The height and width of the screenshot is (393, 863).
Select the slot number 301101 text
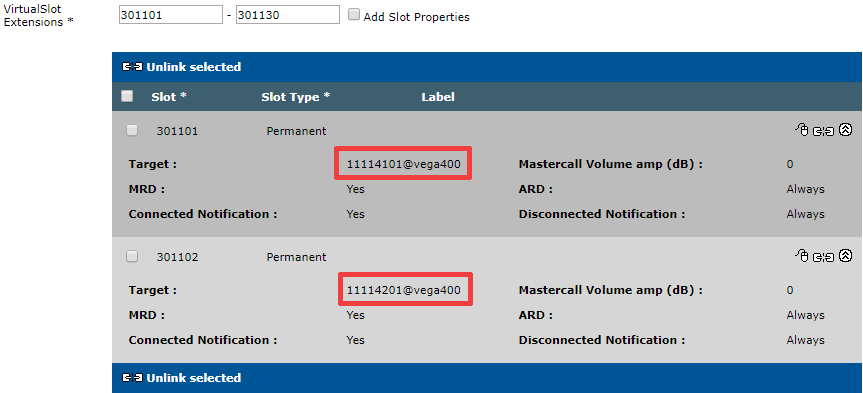point(177,132)
